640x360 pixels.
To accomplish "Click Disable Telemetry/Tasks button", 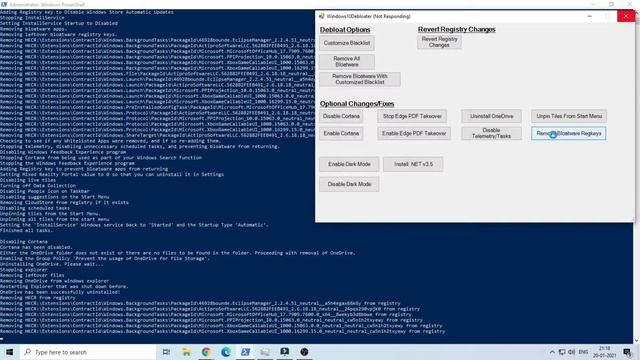I will (491, 133).
